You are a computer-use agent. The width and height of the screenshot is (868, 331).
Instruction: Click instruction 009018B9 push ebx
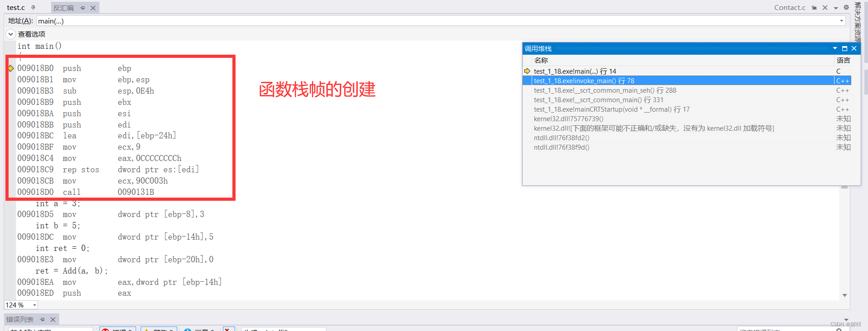pyautogui.click(x=75, y=102)
